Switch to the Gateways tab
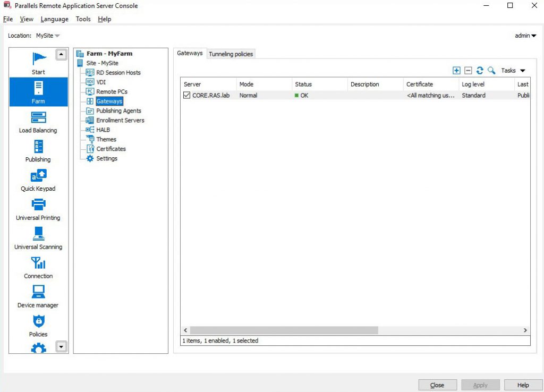The width and height of the screenshot is (544, 392). 190,53
